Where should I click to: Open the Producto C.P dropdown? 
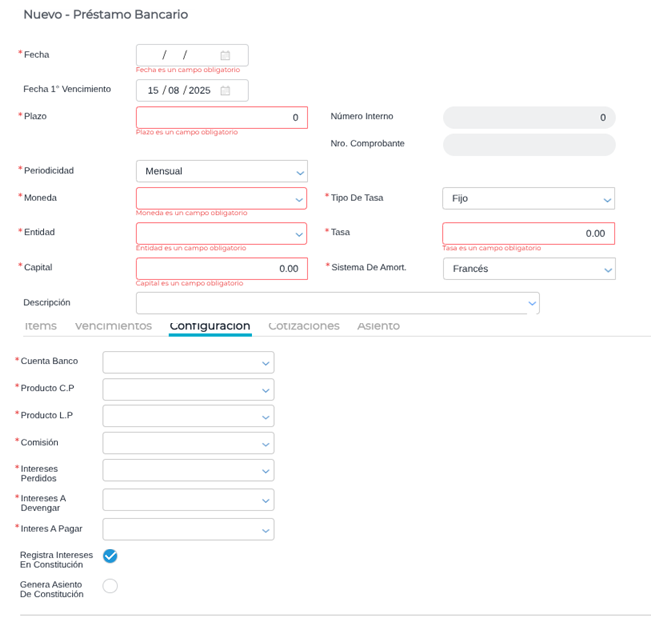coord(188,389)
